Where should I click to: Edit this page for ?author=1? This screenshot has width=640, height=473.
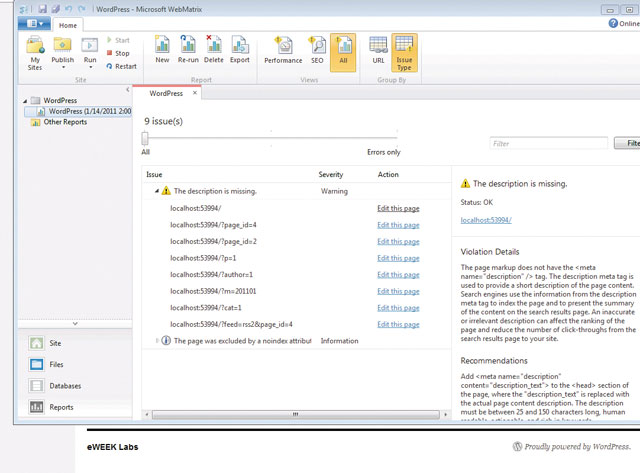click(x=398, y=275)
